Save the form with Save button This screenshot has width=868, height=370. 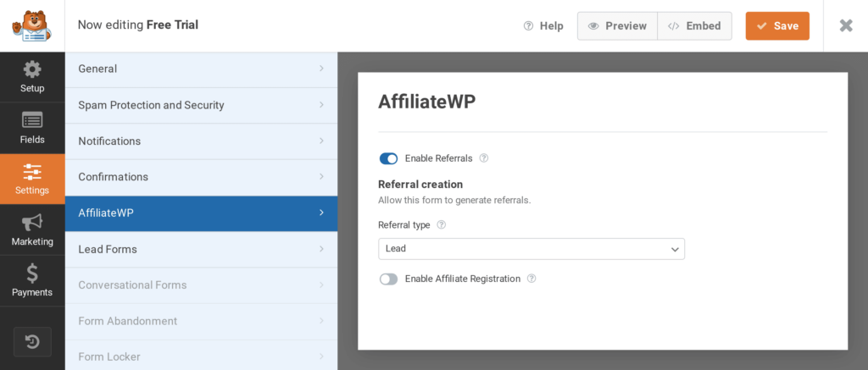click(x=777, y=26)
